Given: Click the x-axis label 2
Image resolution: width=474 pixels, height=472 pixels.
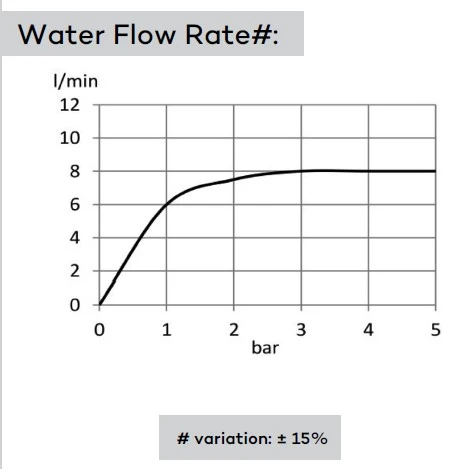Looking at the screenshot, I should pos(234,330).
